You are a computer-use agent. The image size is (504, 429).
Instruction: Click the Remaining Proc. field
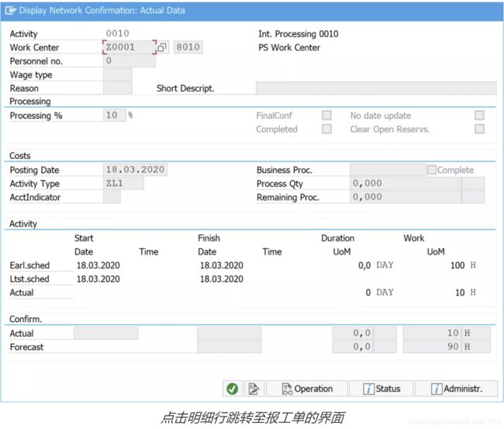406,197
